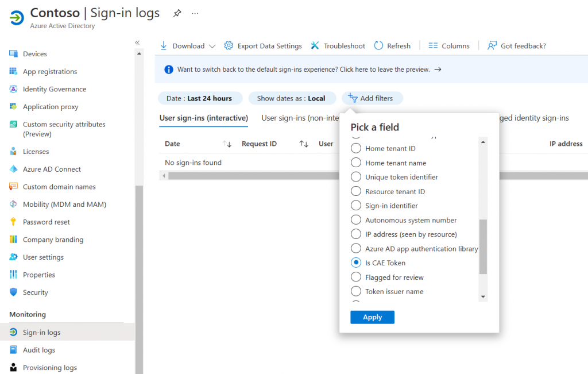Screen dimensions: 588x374
Task: Click the Is CAE Token radio button
Action: tap(356, 263)
